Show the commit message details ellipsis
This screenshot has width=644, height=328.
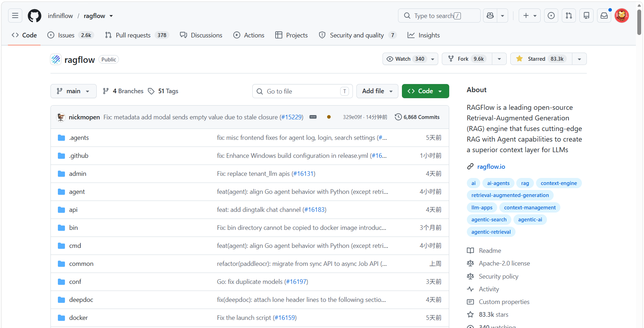(313, 117)
